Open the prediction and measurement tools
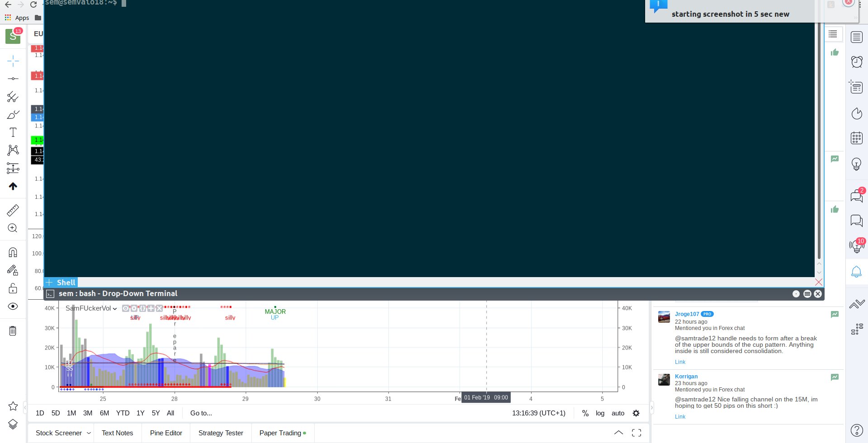The image size is (868, 443). coord(13,168)
